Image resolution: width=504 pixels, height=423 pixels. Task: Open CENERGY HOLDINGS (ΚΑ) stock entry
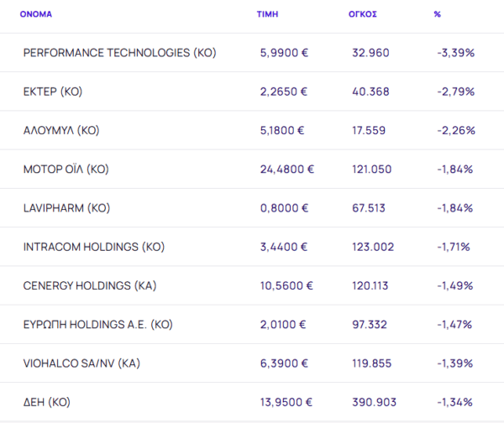90,286
